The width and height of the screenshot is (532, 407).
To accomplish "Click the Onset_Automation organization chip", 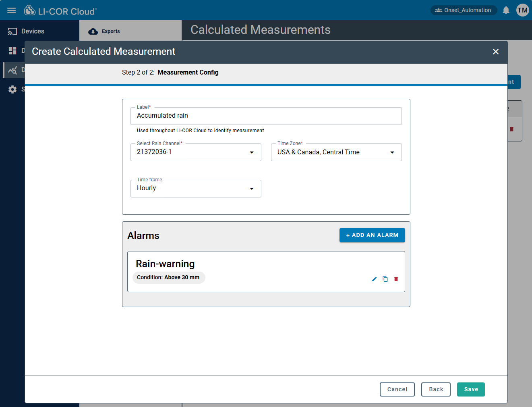I will [463, 10].
